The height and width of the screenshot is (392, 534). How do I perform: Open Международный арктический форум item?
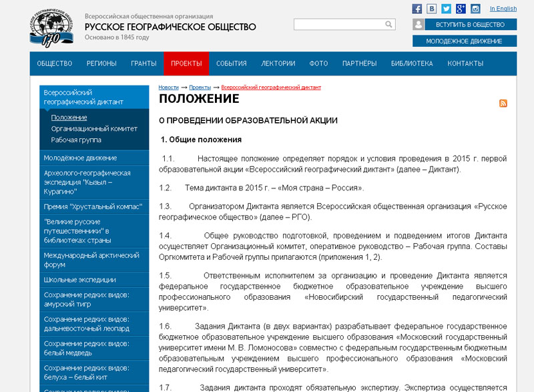(94, 260)
